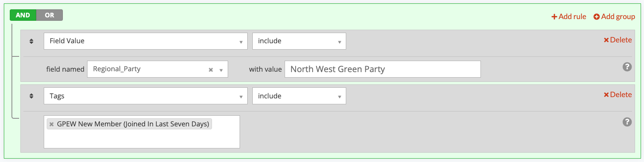
Task: Click the Add rule link
Action: click(x=568, y=17)
